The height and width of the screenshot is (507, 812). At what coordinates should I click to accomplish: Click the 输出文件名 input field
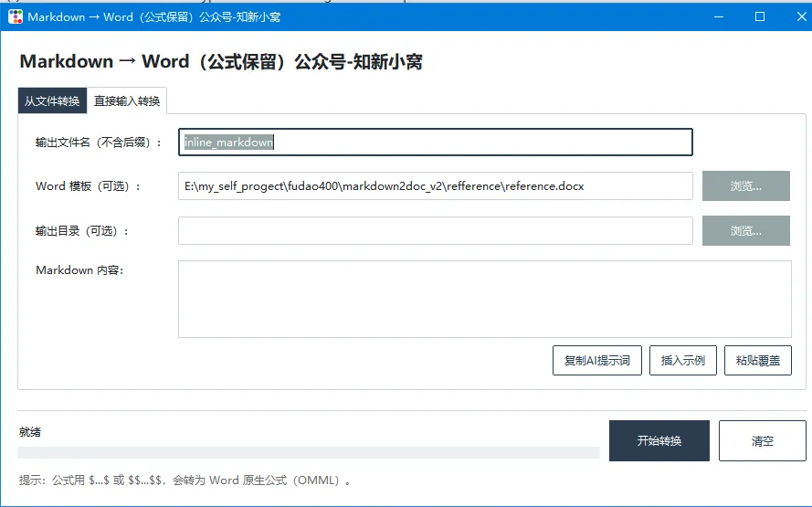[x=436, y=142]
